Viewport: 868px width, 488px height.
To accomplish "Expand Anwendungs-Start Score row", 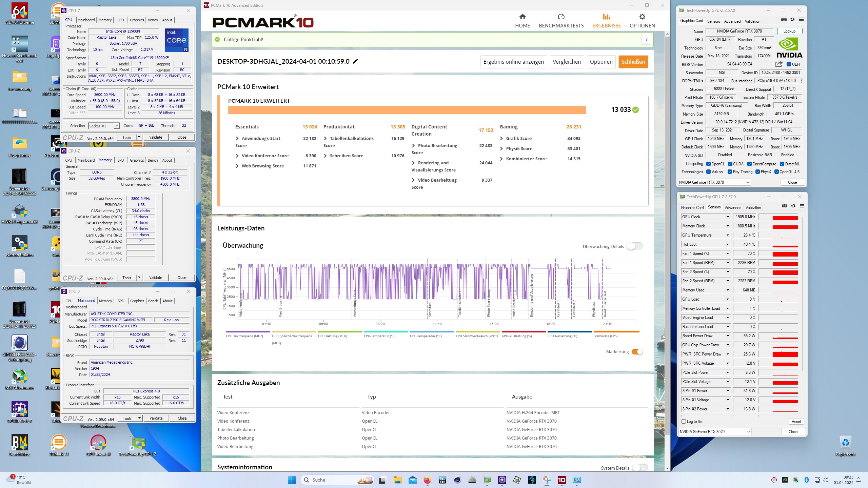I will tap(237, 138).
